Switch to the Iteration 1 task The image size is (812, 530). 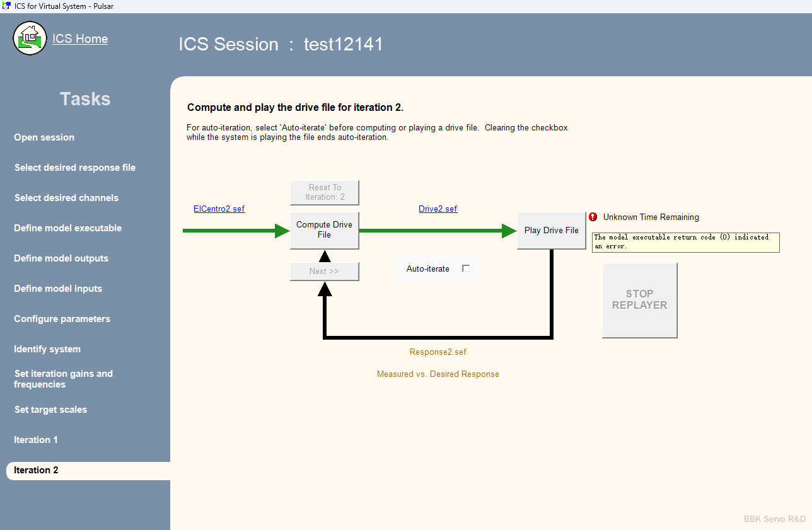[36, 440]
